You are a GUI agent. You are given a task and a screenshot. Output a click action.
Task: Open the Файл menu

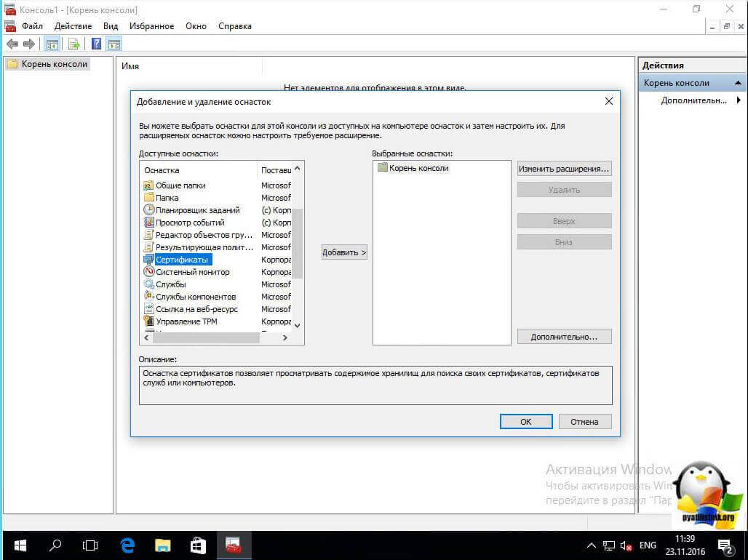(x=32, y=26)
